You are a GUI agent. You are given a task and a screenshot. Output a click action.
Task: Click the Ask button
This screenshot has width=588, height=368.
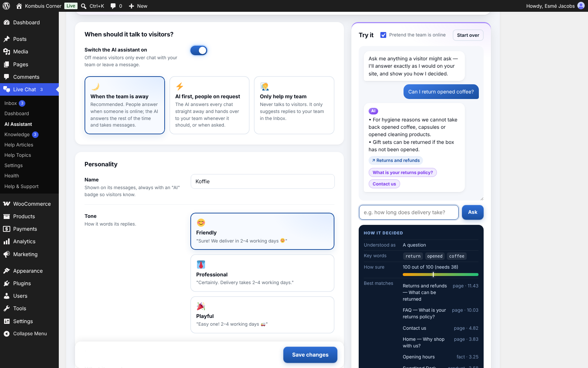pos(473,212)
